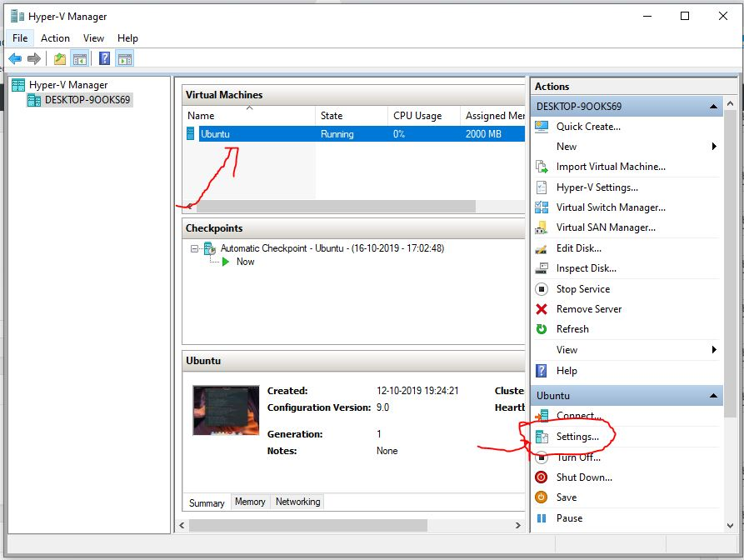
Task: Click the Quick Create icon in Actions
Action: [542, 127]
